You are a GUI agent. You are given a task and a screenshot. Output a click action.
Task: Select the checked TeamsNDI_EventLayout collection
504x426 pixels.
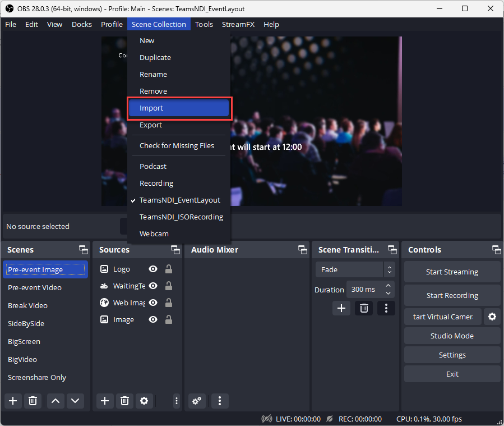[x=179, y=200]
